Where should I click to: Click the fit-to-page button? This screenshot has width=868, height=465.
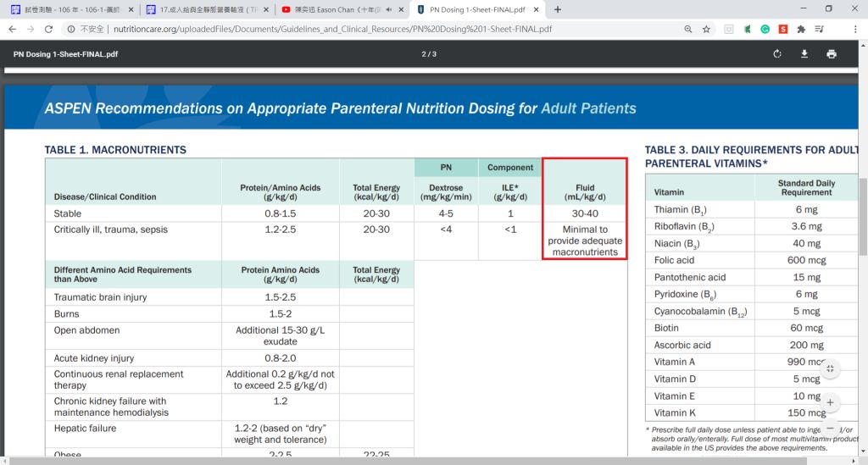coord(830,368)
